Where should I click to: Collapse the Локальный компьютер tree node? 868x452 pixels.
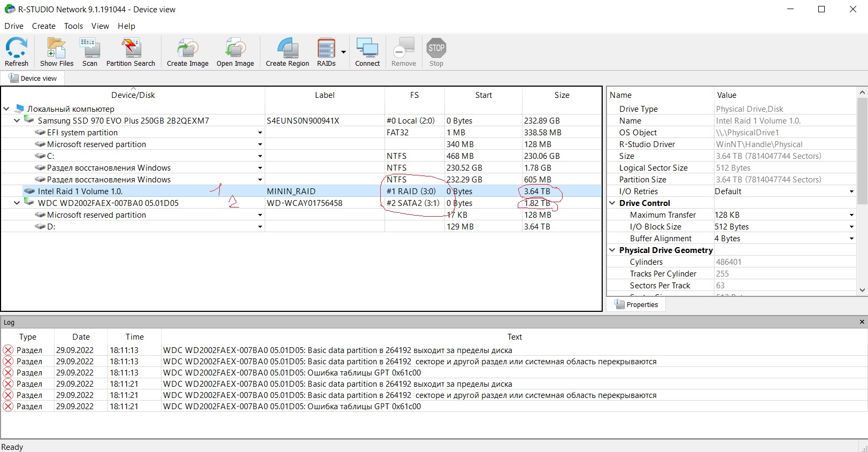(x=6, y=109)
